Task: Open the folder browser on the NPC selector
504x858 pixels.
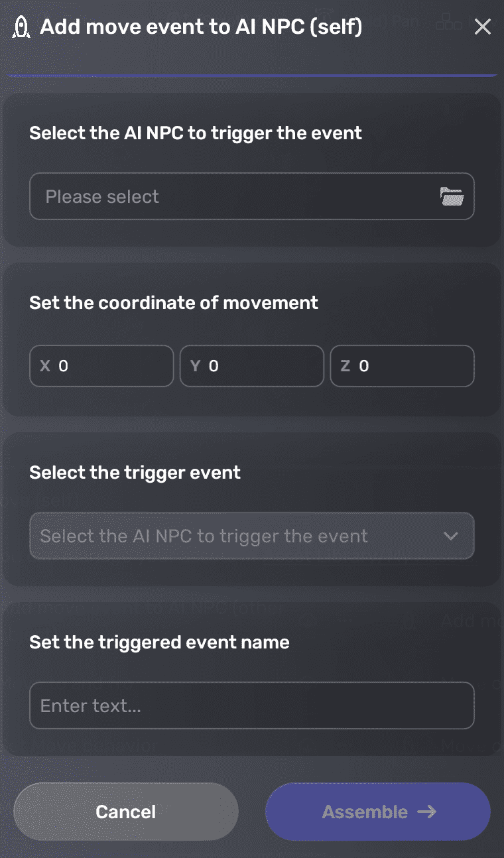Action: click(x=453, y=196)
